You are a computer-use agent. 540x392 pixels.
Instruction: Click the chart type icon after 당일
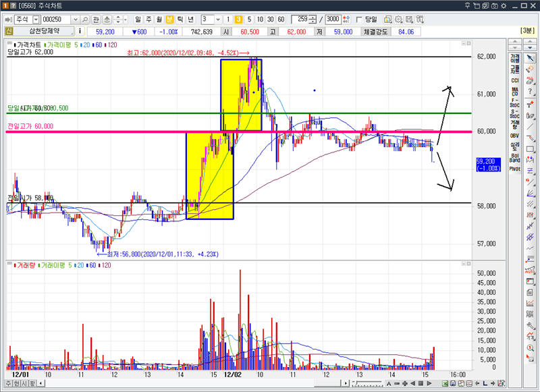click(x=387, y=20)
